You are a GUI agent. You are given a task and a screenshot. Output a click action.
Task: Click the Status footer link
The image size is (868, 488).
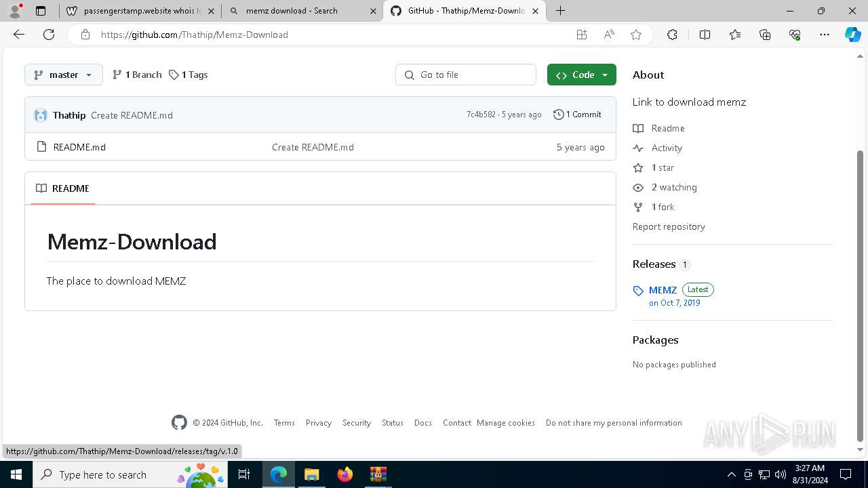click(x=393, y=423)
